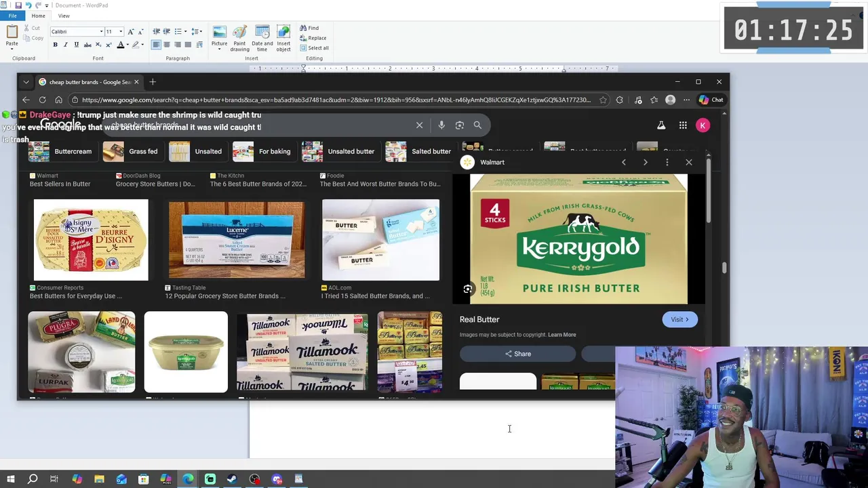The image size is (868, 488).
Task: Share the Kerrygold image result
Action: pyautogui.click(x=517, y=354)
